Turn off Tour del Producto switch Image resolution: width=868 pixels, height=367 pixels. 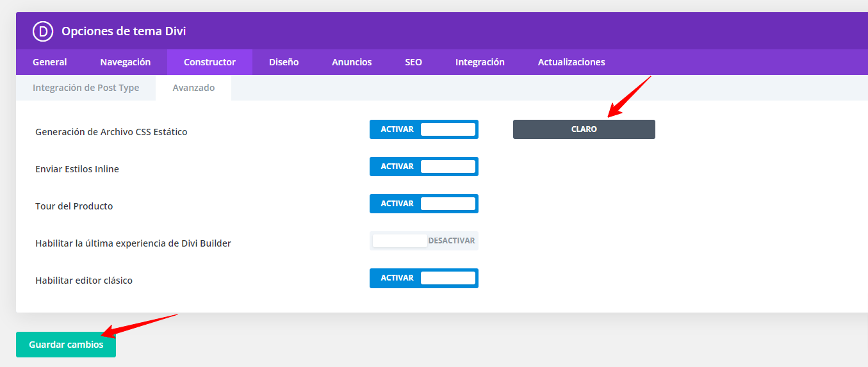tap(424, 204)
